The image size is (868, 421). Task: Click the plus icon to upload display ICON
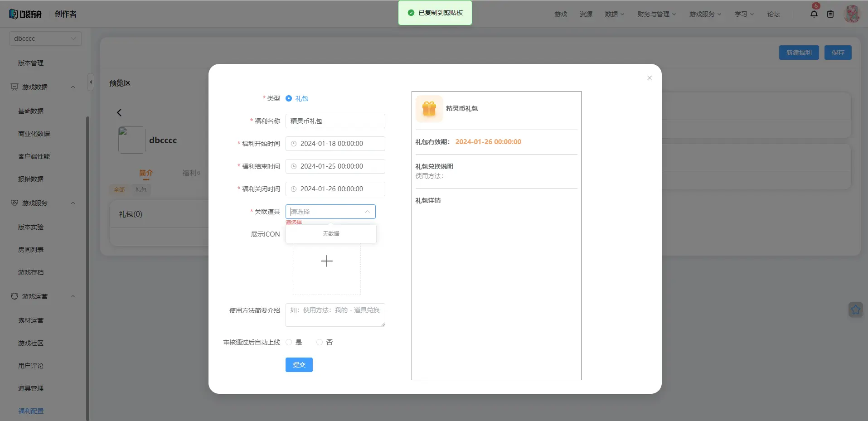pyautogui.click(x=327, y=261)
